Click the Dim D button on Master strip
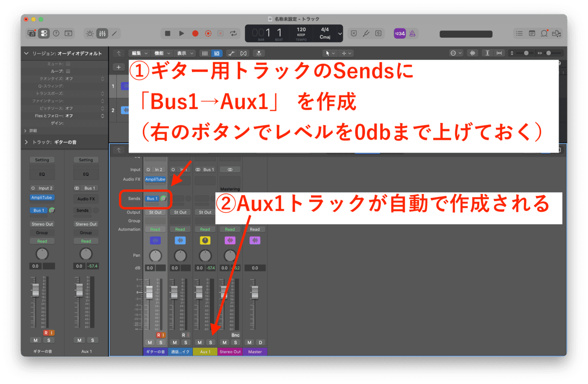This screenshot has width=588, height=384. click(260, 343)
